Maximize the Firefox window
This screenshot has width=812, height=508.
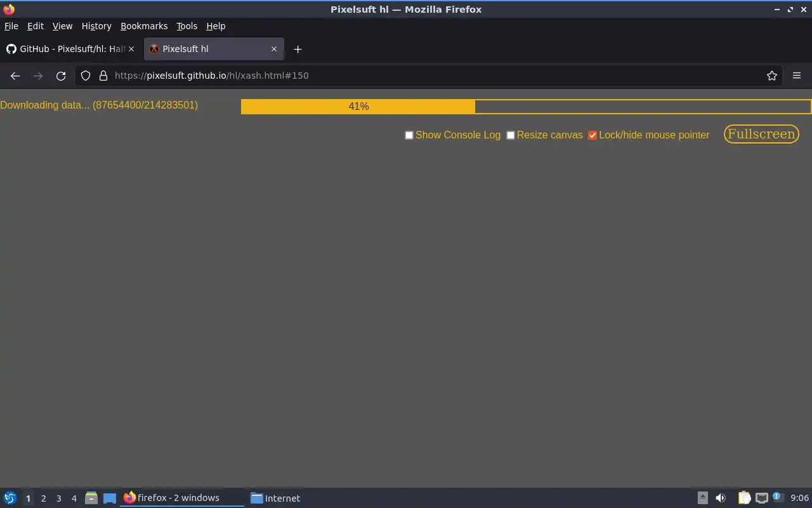pos(790,10)
